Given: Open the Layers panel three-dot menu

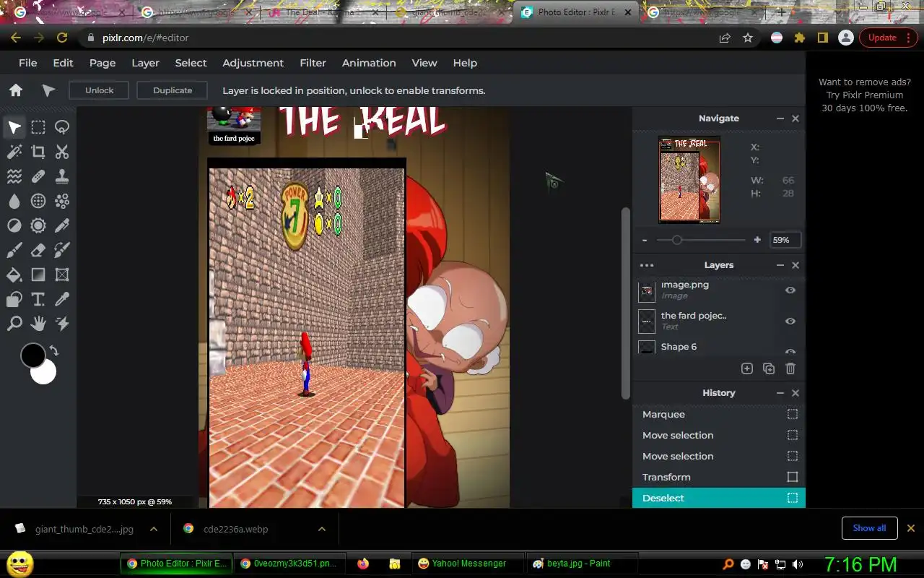Looking at the screenshot, I should coord(647,265).
